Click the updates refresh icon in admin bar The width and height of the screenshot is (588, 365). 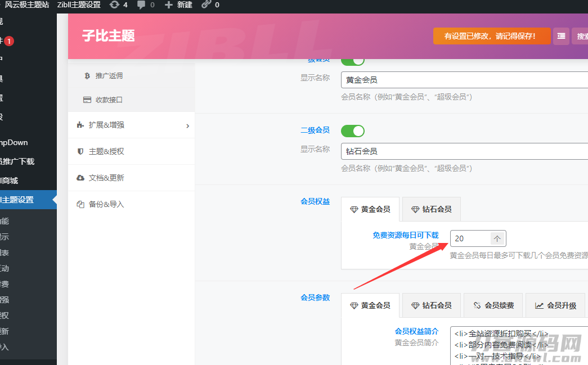pyautogui.click(x=115, y=5)
